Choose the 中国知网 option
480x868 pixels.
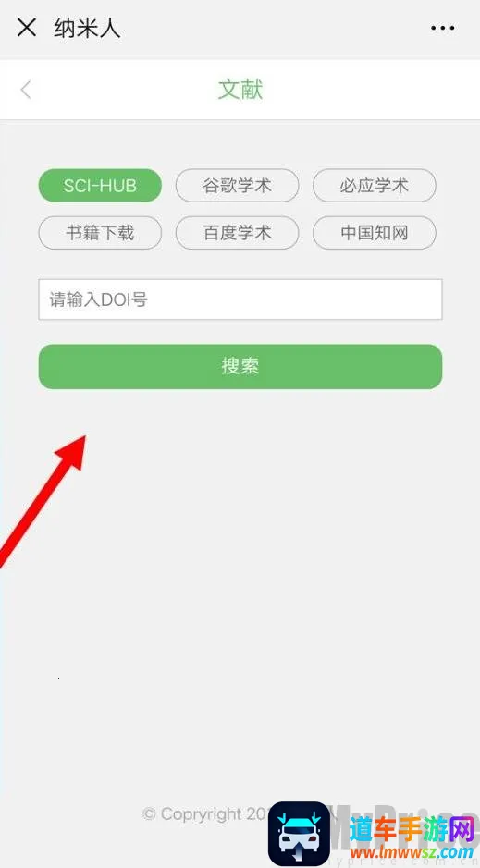[375, 233]
